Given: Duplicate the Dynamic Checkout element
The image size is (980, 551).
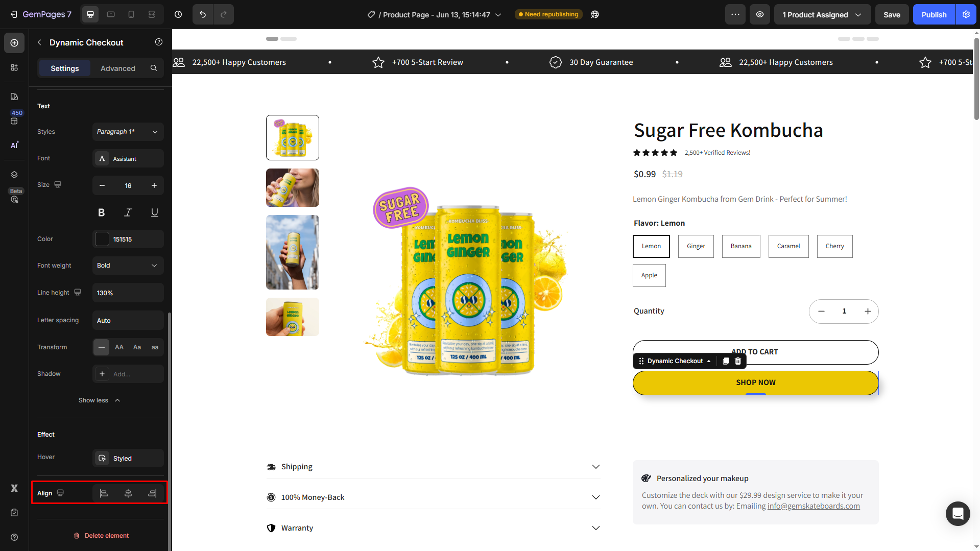Looking at the screenshot, I should (x=726, y=361).
